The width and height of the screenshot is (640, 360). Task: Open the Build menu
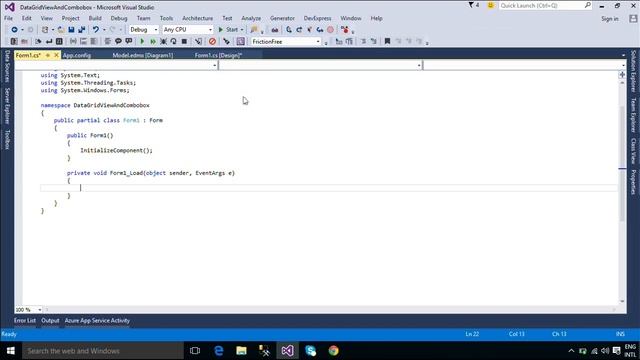[95, 18]
